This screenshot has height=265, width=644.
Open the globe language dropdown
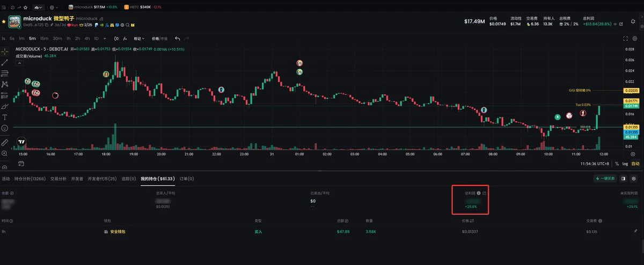pos(54,8)
